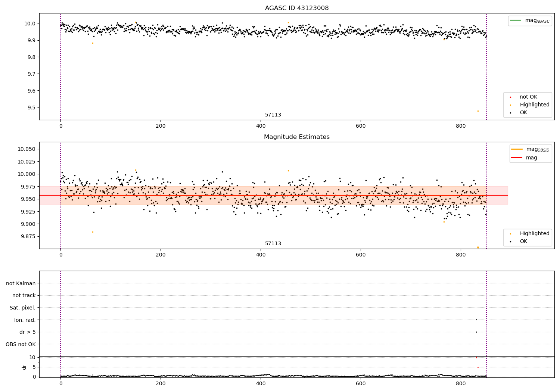Click the '800' x-axis tick of the bottom plot
560x392 pixels.
coord(461,383)
